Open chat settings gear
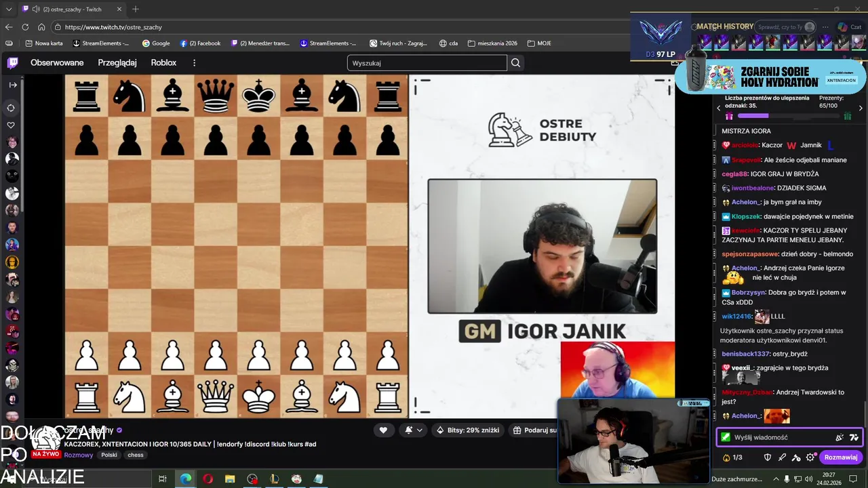Screen dimensions: 868x488 coord(810,457)
